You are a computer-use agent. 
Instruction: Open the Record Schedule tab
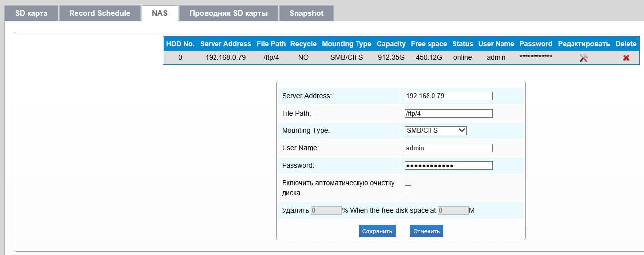pyautogui.click(x=99, y=13)
